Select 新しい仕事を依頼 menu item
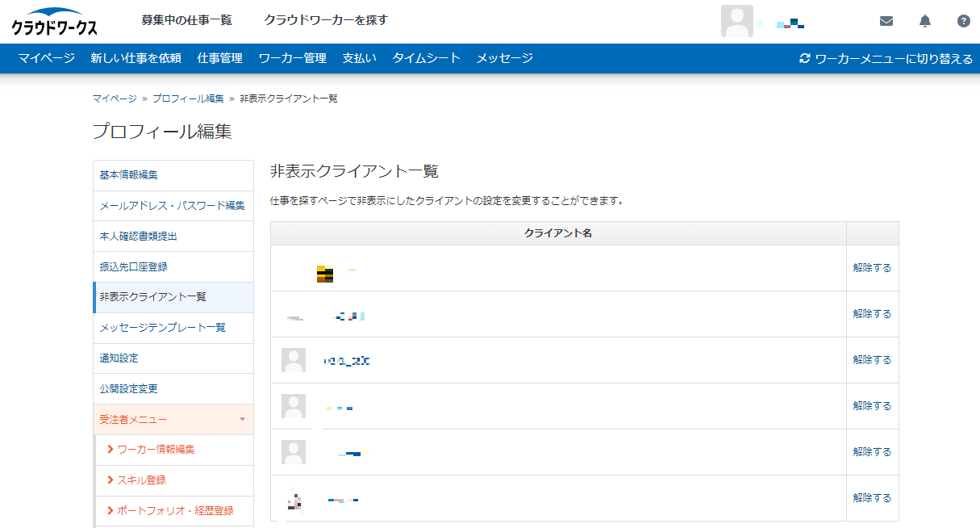This screenshot has height=528, width=980. 136,58
